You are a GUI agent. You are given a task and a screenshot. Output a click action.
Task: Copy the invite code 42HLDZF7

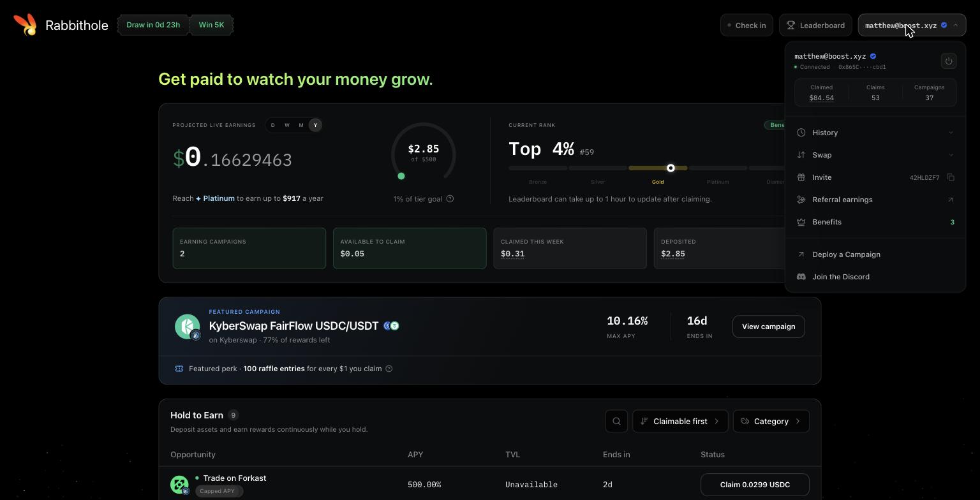pyautogui.click(x=951, y=177)
